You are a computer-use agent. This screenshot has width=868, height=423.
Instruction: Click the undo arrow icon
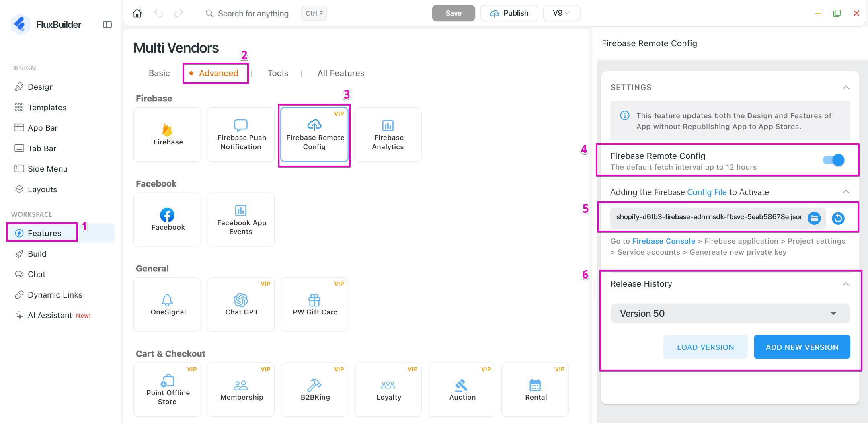click(158, 13)
